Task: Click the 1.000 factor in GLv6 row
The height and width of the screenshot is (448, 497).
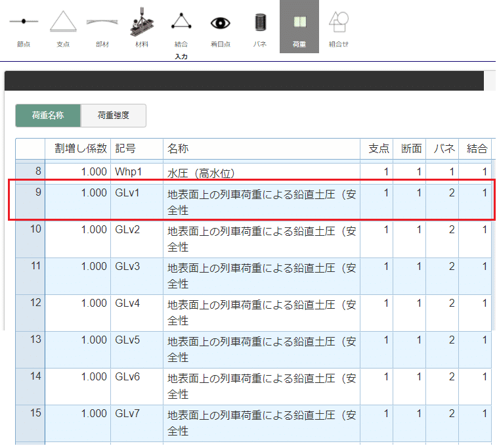Action: [x=78, y=386]
